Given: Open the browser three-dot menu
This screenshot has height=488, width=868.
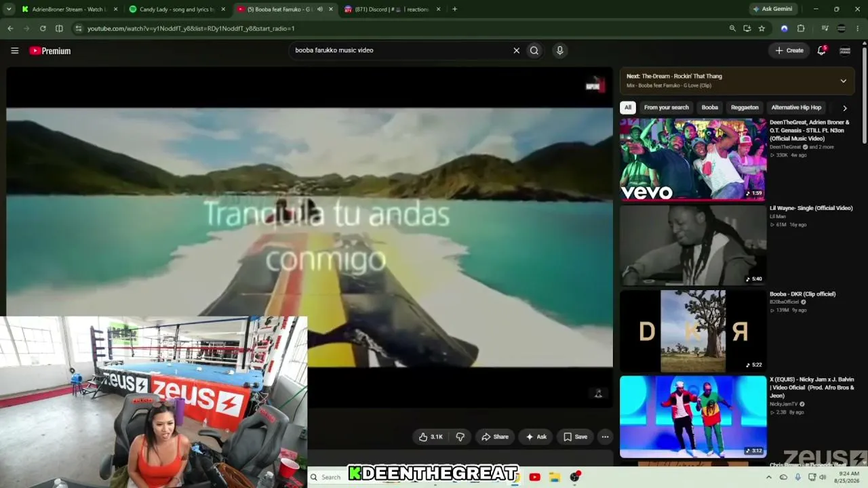Looking at the screenshot, I should coord(858,28).
